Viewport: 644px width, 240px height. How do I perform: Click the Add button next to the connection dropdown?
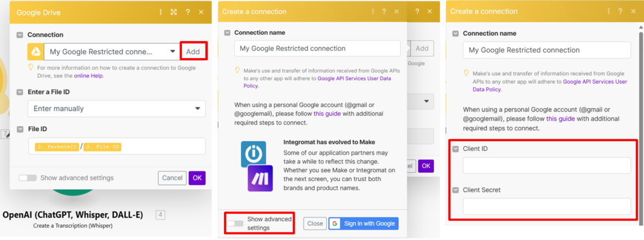click(193, 51)
